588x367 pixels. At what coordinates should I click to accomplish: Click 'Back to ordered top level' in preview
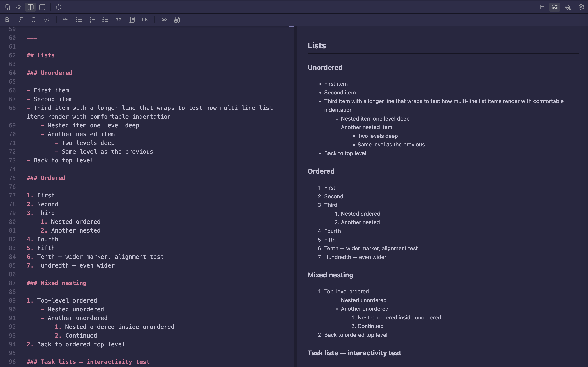pos(356,335)
